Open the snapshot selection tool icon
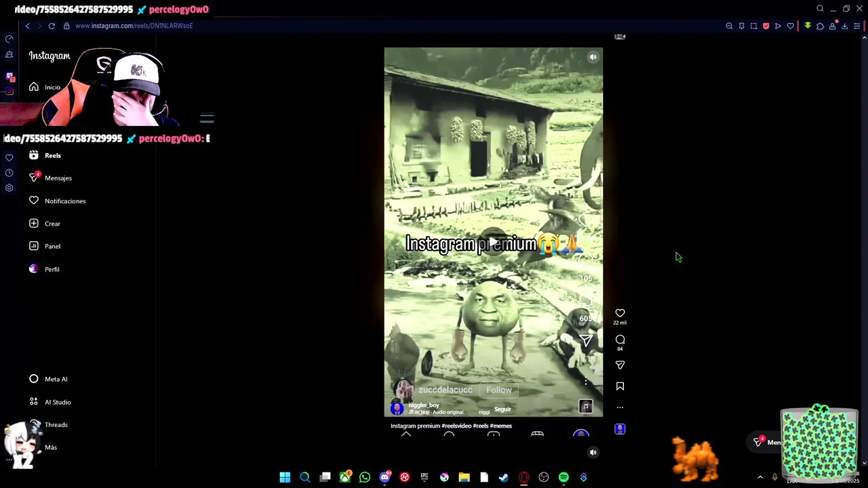 (x=753, y=26)
